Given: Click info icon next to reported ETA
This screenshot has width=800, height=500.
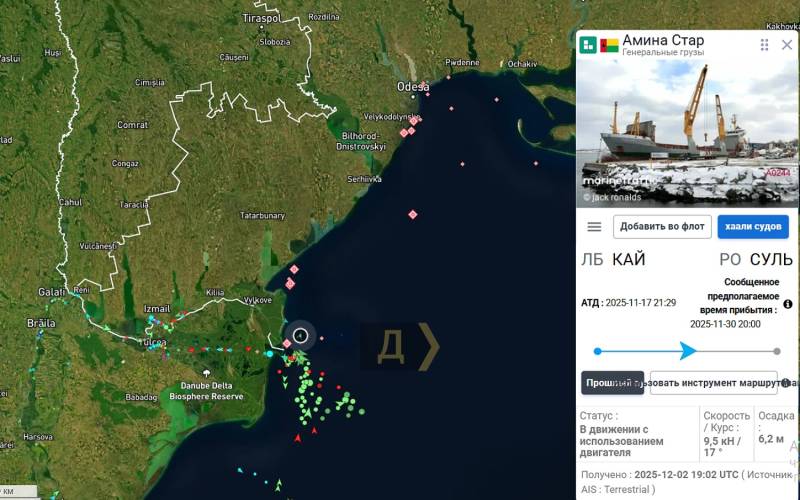Looking at the screenshot, I should tap(788, 304).
